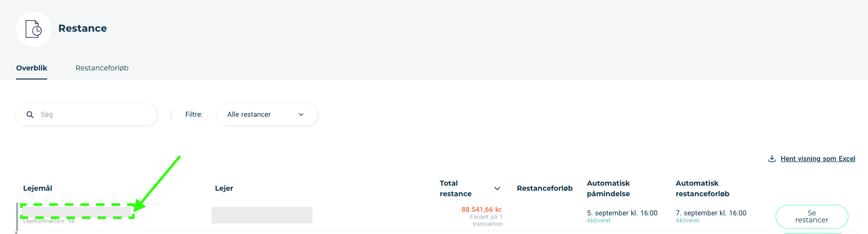Sort by Total restance column header
The width and height of the screenshot is (868, 234).
click(456, 188)
